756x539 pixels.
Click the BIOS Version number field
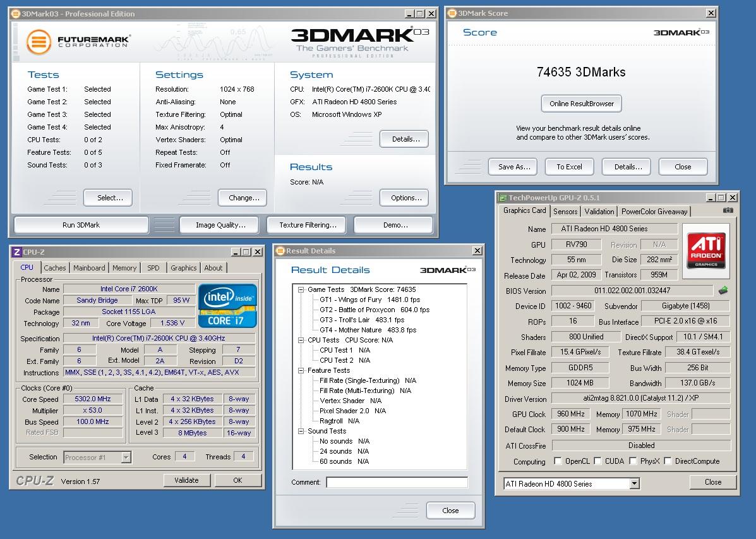coord(632,291)
